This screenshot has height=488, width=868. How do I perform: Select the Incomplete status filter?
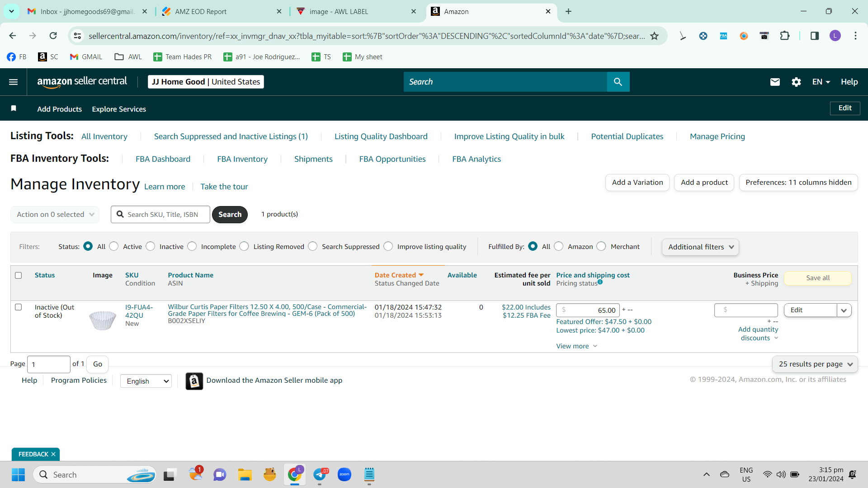point(192,246)
